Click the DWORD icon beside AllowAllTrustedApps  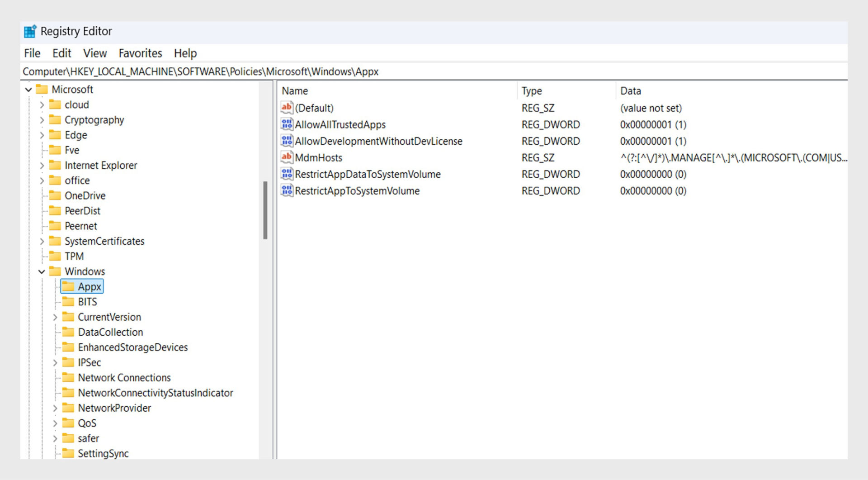click(287, 124)
